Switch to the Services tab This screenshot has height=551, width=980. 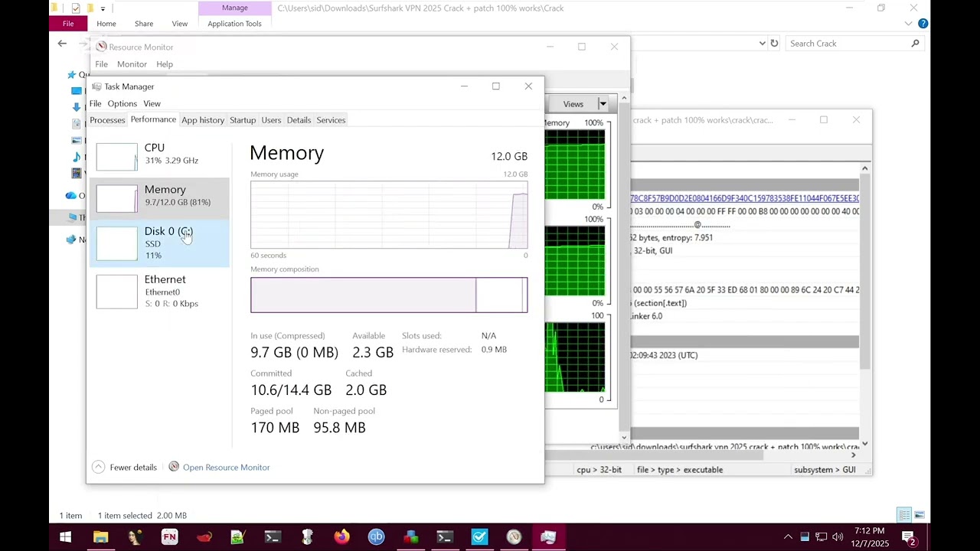(x=331, y=120)
